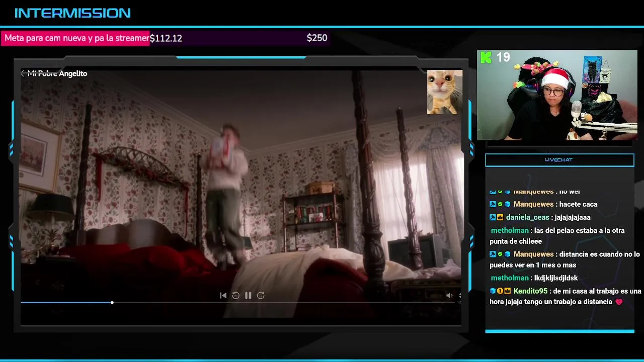Click the heart emoji in Kendito95's message
The height and width of the screenshot is (362, 644).
tap(619, 302)
